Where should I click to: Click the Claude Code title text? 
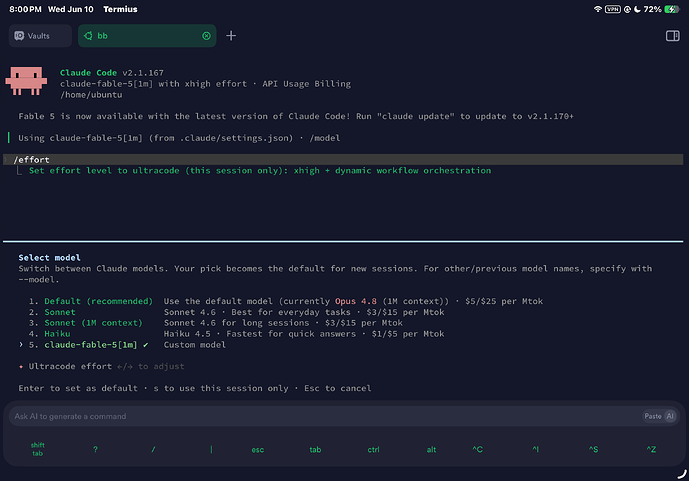click(88, 73)
